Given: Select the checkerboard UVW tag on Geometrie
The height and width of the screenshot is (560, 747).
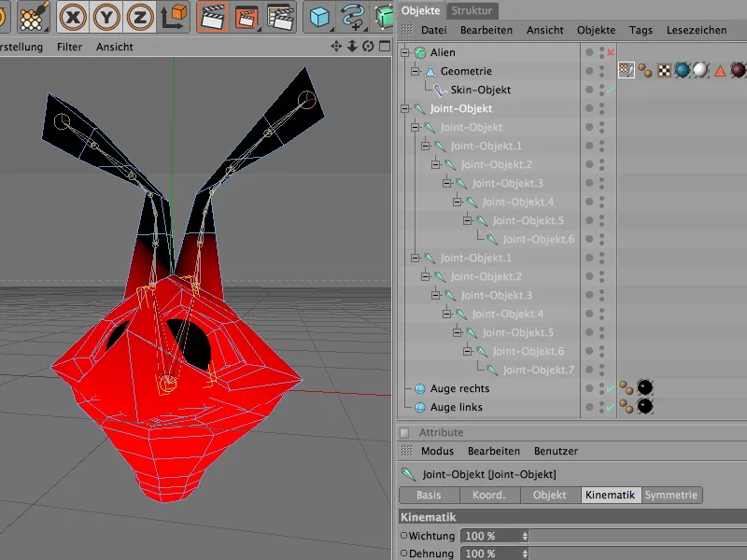Looking at the screenshot, I should 664,71.
